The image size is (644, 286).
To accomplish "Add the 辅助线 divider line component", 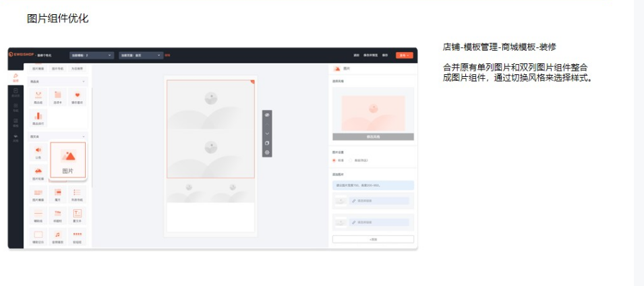I will [x=38, y=216].
